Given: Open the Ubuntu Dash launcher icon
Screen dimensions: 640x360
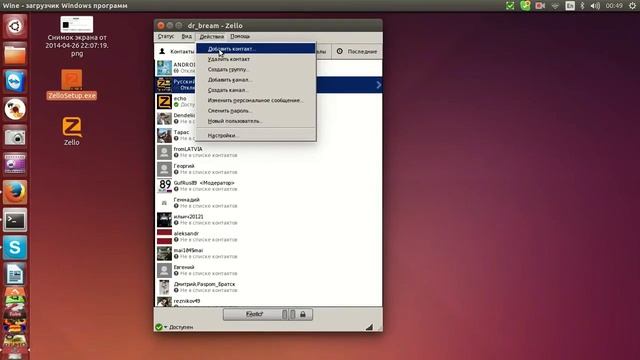Looking at the screenshot, I should [x=15, y=27].
